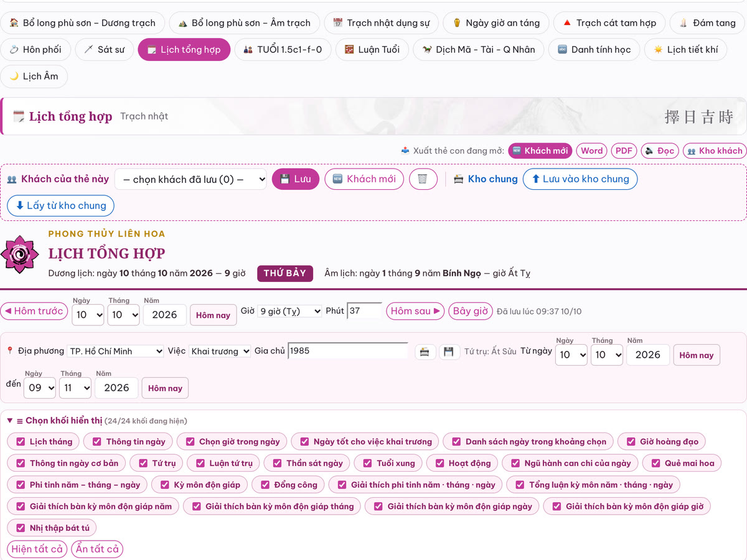Click the Phút minute input field

(x=364, y=311)
